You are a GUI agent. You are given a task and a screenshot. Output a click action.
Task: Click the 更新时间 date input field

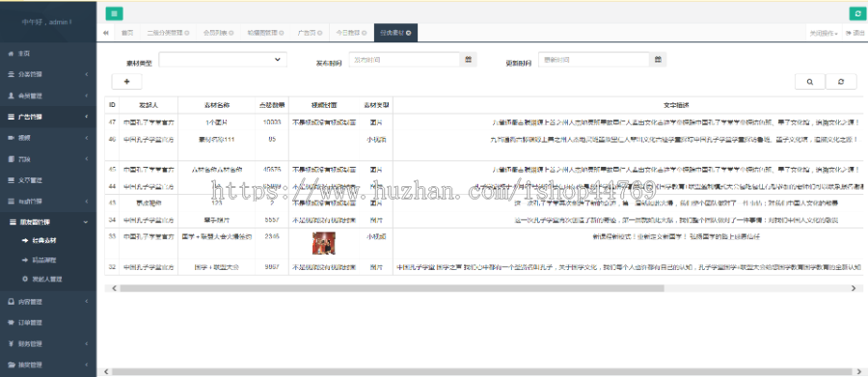click(594, 60)
